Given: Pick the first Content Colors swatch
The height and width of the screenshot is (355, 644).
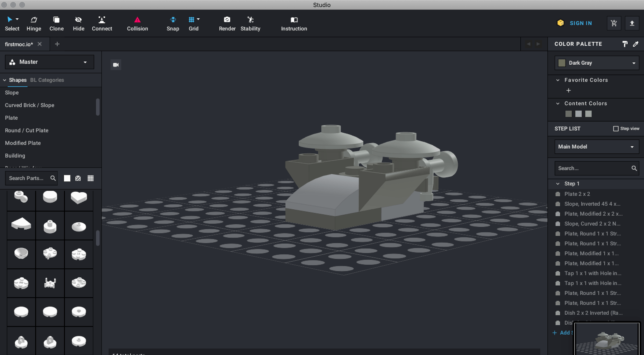Looking at the screenshot, I should (568, 114).
